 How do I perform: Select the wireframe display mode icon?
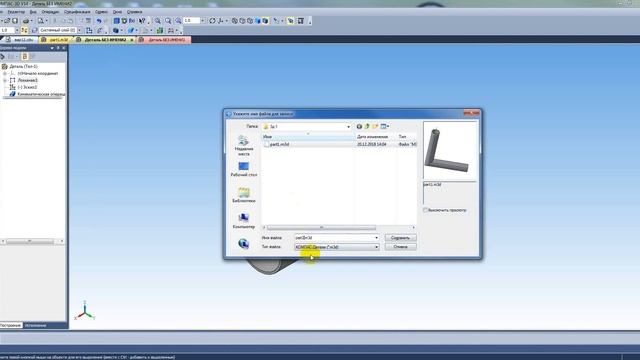(235, 20)
